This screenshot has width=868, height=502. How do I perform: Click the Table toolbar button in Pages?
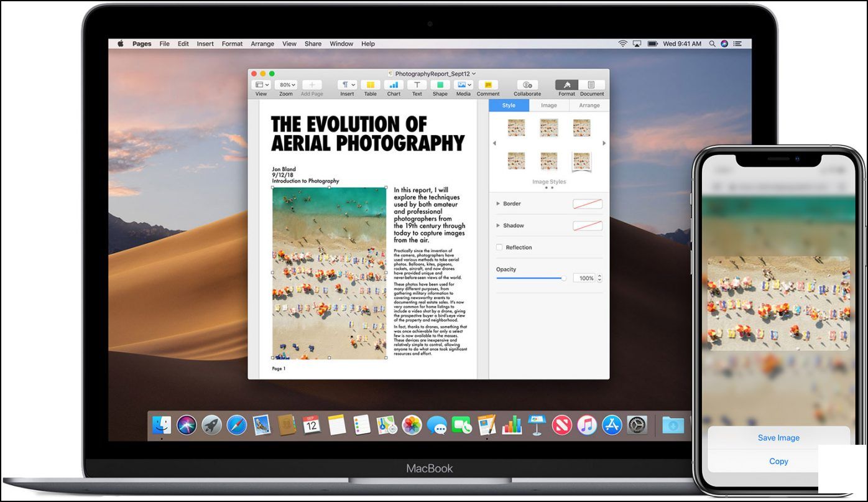(371, 85)
